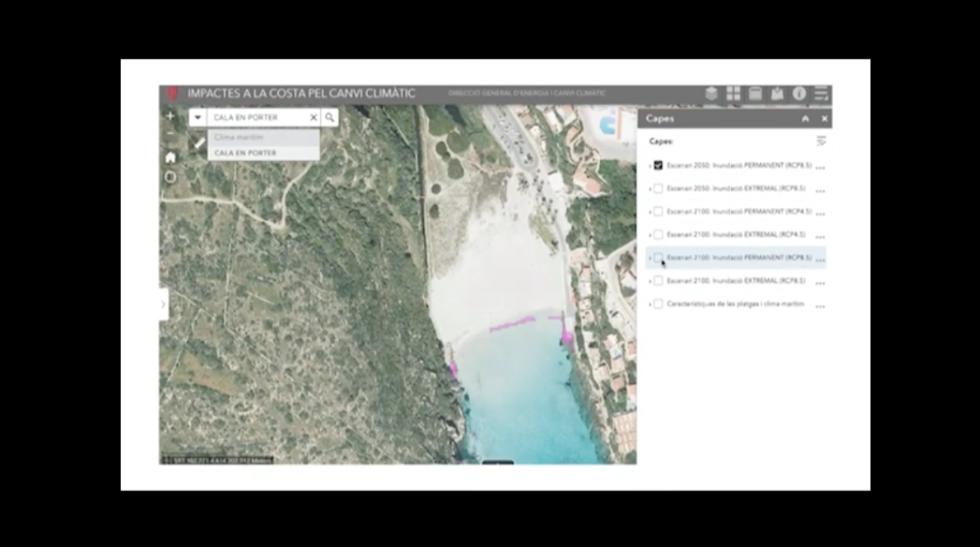Open the left side panel handle

click(164, 303)
